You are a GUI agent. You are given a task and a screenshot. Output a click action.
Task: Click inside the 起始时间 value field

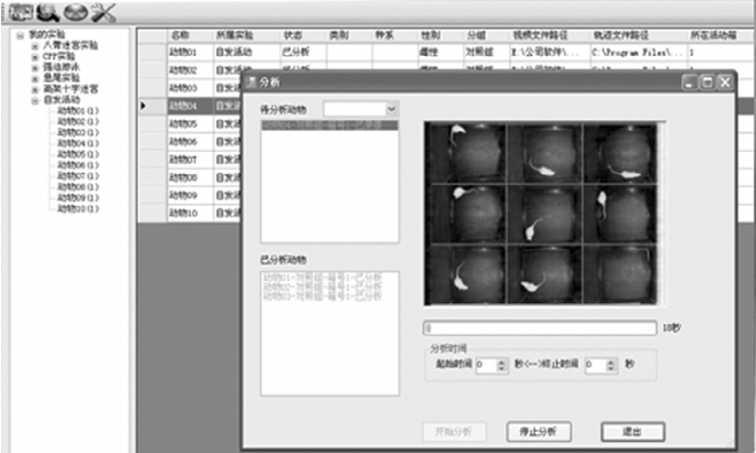click(486, 365)
